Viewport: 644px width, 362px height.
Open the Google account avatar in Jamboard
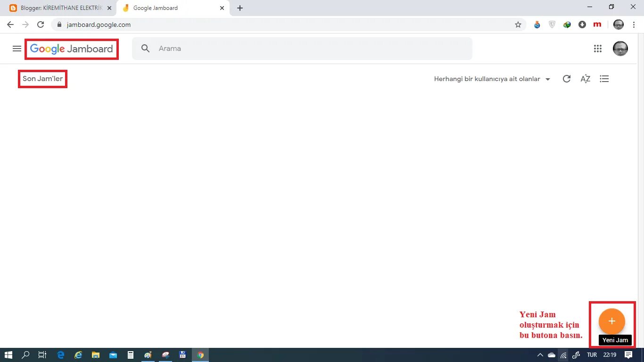620,49
